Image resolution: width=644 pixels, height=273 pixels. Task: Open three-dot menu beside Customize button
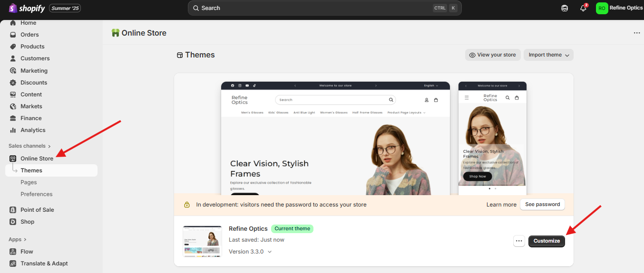click(519, 241)
